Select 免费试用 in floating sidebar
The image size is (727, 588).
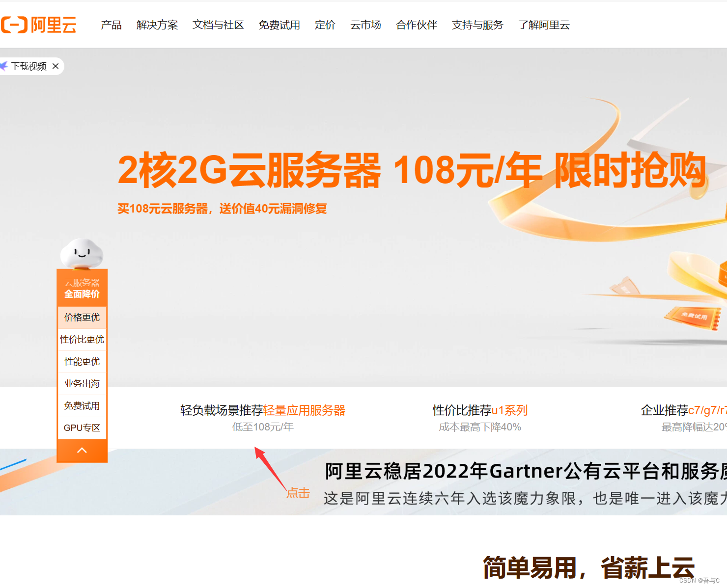pos(82,406)
